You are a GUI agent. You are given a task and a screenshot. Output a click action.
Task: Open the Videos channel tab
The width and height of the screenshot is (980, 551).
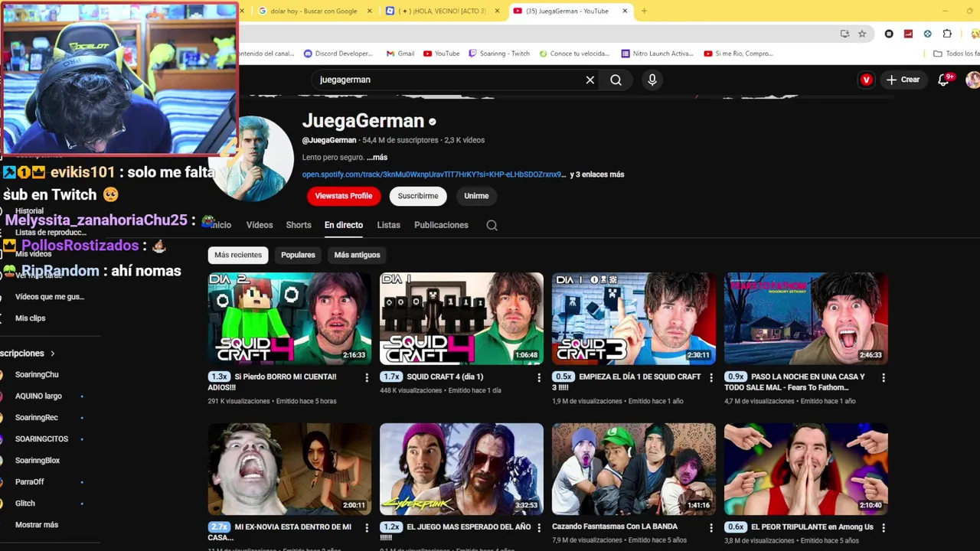(x=260, y=225)
